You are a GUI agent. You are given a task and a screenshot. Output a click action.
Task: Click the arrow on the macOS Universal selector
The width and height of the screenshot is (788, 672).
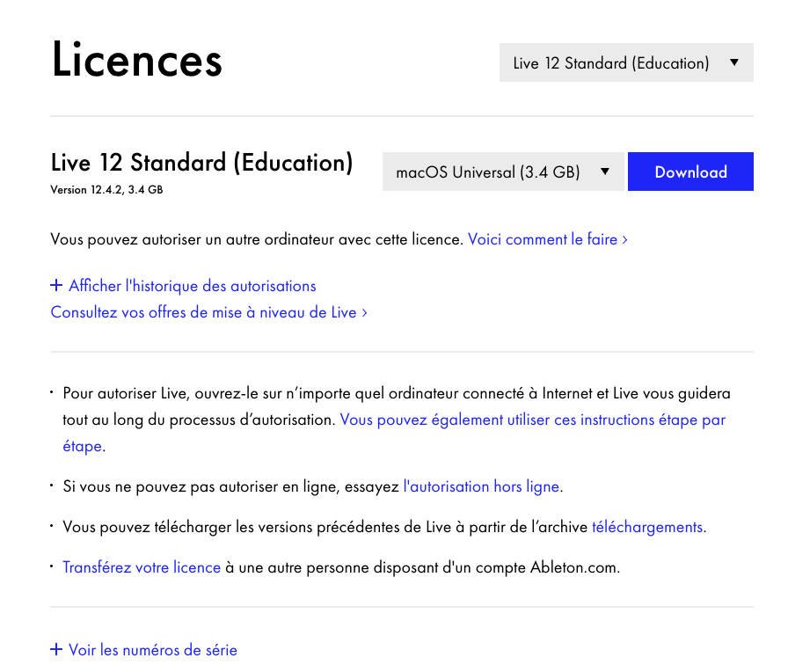pyautogui.click(x=605, y=172)
